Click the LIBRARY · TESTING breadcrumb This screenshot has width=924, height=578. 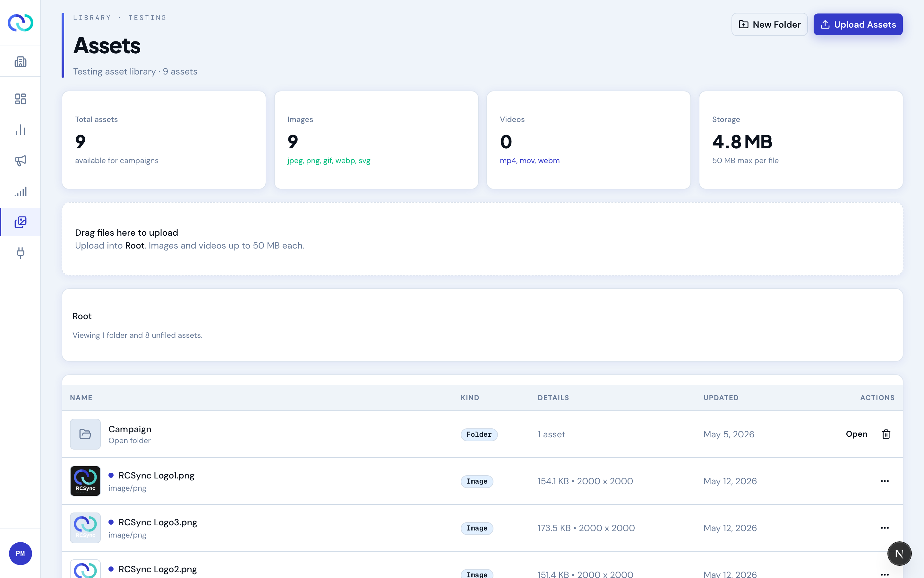[x=120, y=18]
